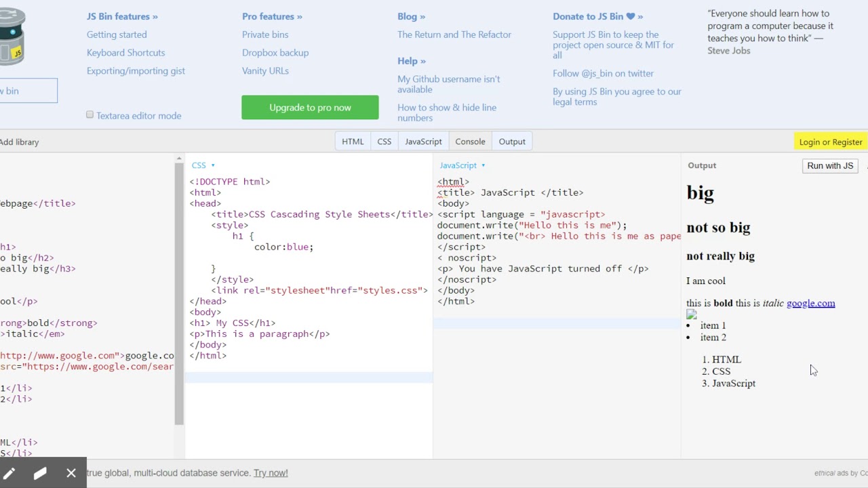Image resolution: width=868 pixels, height=488 pixels.
Task: Open Follow @js_bin on twitter link
Action: pos(603,73)
